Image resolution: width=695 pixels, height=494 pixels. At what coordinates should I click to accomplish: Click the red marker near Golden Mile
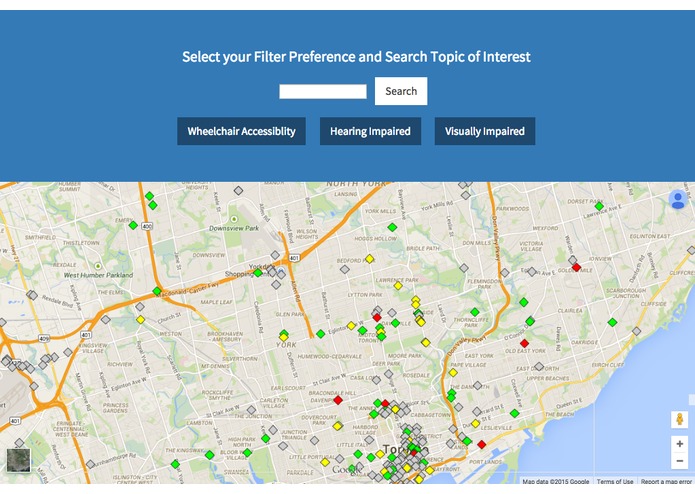(576, 267)
